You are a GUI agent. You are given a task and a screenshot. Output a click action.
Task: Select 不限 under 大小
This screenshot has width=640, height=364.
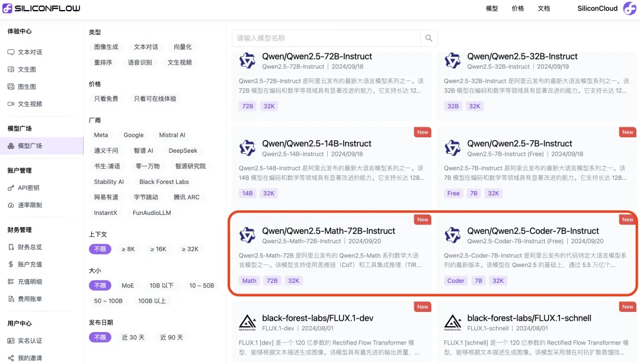[x=100, y=285]
